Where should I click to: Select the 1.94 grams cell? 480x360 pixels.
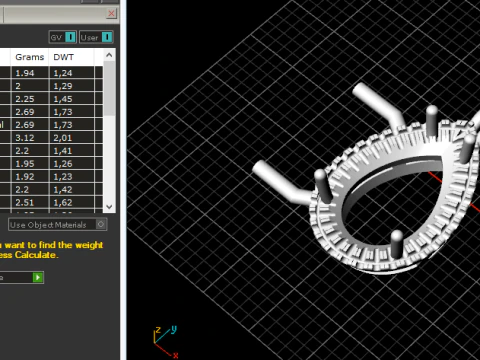30,73
